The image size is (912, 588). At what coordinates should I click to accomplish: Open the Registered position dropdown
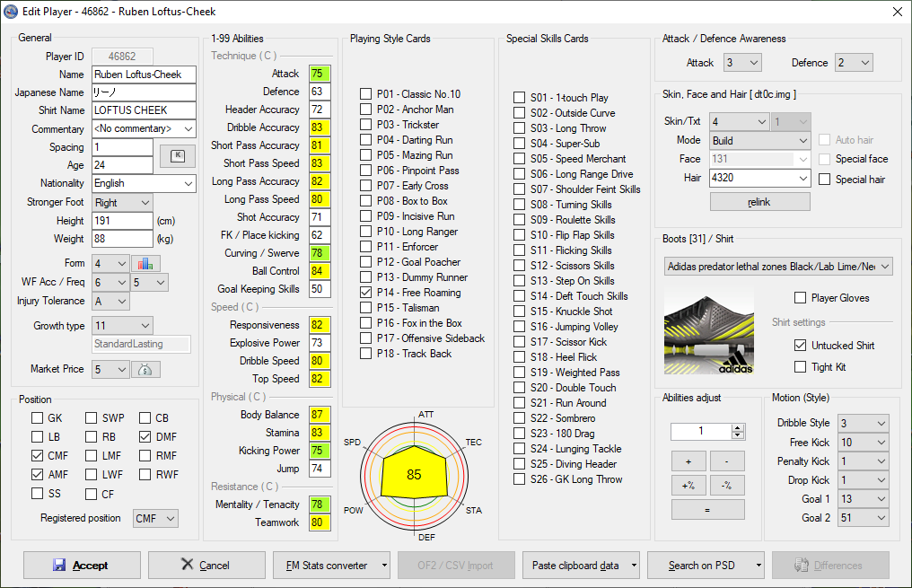pyautogui.click(x=155, y=518)
